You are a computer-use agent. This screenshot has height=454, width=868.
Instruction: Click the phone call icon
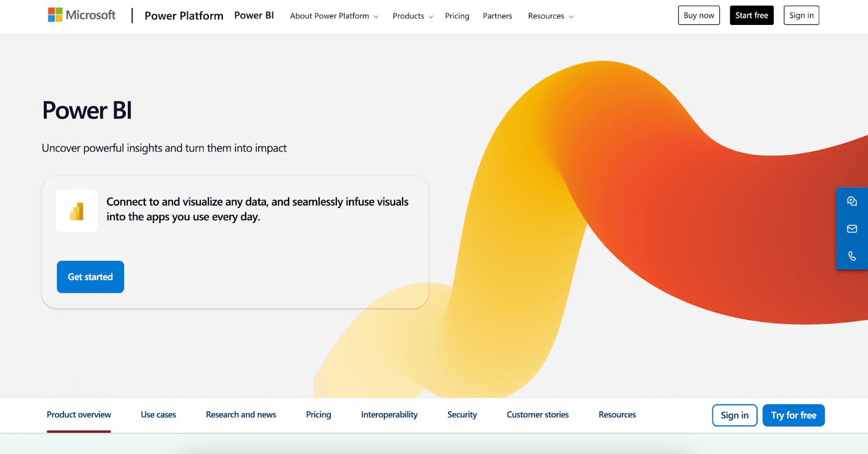click(852, 256)
